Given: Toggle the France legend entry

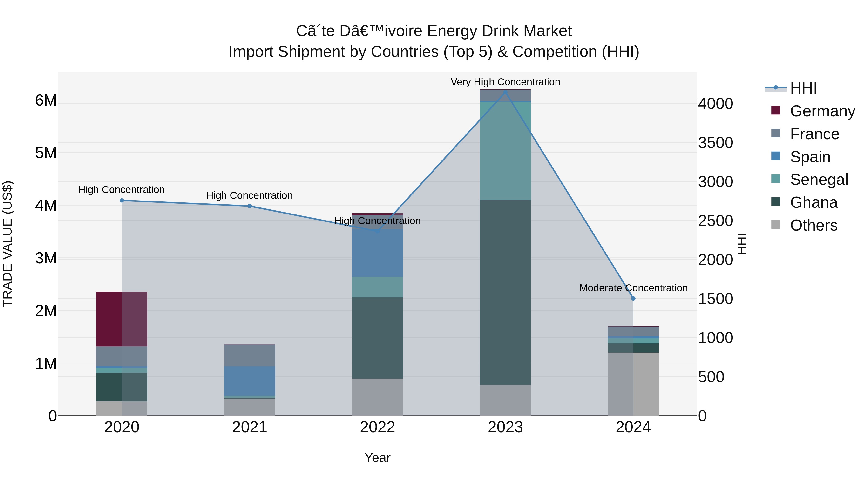Looking at the screenshot, I should point(805,134).
